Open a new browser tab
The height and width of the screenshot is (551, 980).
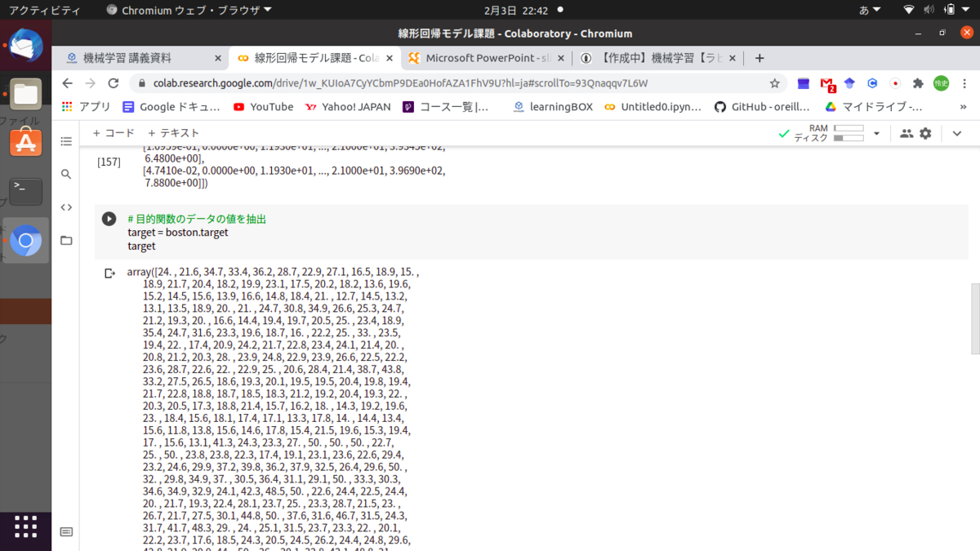[x=759, y=58]
